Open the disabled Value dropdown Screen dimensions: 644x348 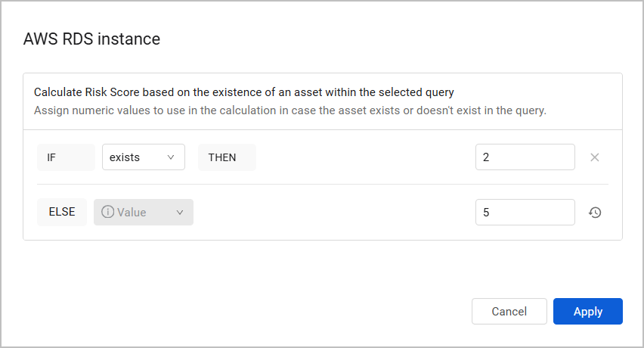pyautogui.click(x=144, y=212)
